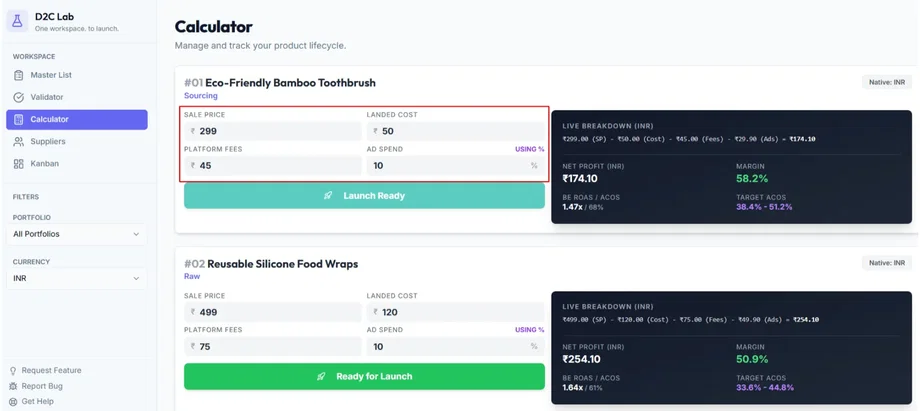Click the Suppliers sidebar icon
Screen dimensions: 920x411
pos(19,141)
